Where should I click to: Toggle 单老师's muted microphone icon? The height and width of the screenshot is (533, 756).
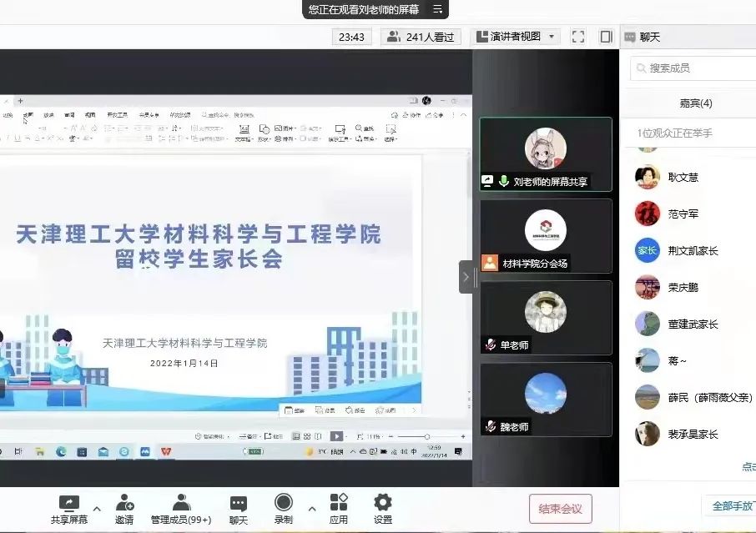coord(491,345)
